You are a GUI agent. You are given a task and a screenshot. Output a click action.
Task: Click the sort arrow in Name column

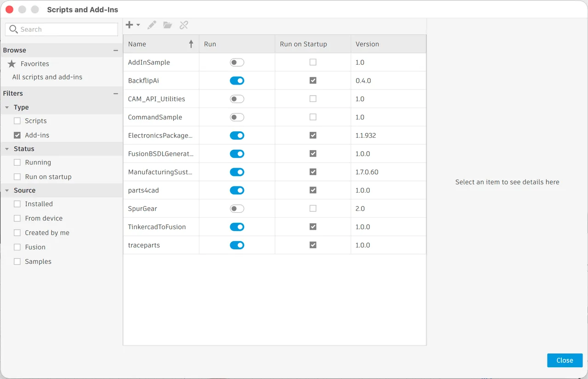tap(191, 44)
